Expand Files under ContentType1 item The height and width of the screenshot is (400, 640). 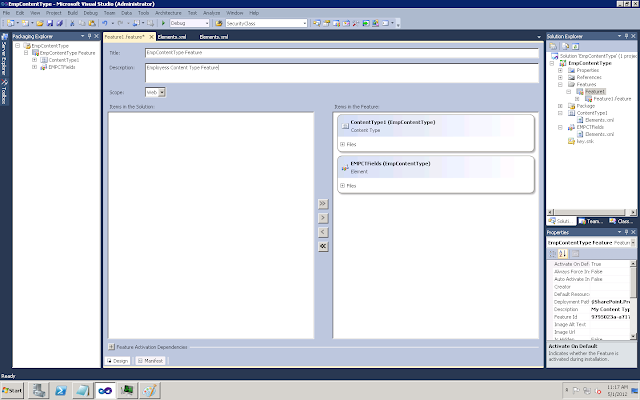pos(342,144)
